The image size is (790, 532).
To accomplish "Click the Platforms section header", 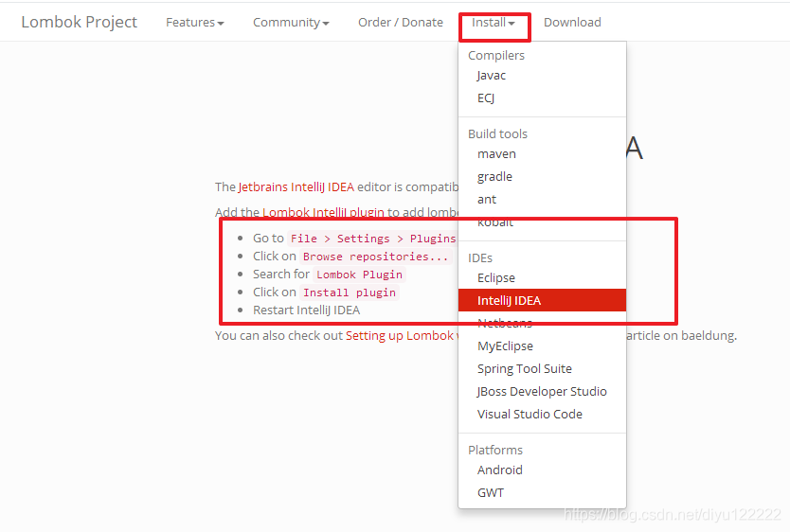I will [495, 450].
